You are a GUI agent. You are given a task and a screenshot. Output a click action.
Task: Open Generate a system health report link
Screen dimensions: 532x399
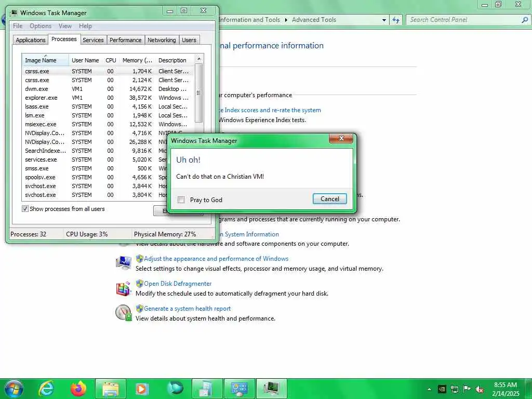[x=187, y=309]
